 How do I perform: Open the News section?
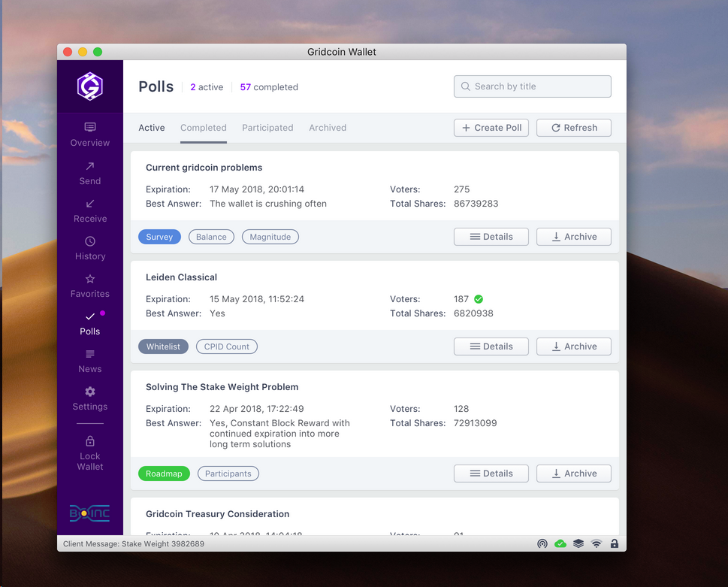(x=90, y=362)
